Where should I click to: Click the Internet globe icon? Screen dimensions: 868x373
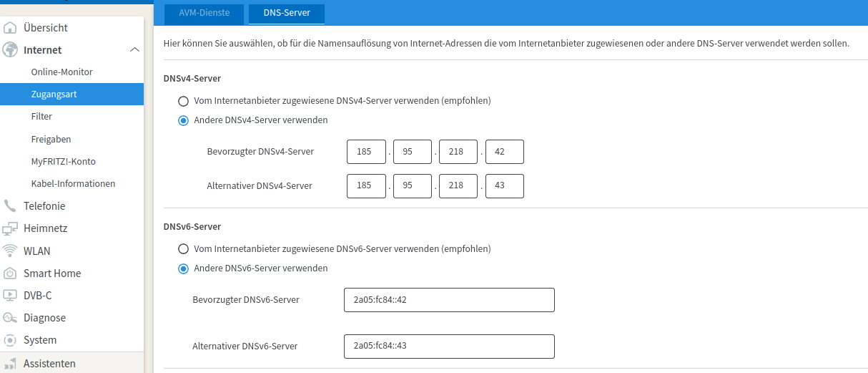pos(10,50)
